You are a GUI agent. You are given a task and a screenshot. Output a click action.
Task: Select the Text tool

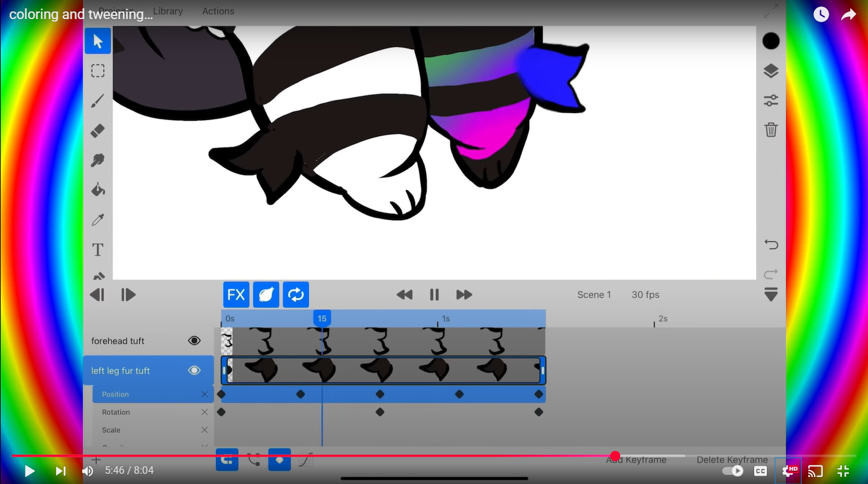point(98,249)
